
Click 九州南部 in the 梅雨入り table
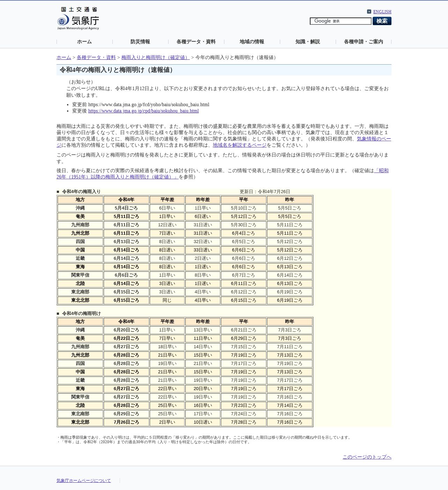(80, 225)
